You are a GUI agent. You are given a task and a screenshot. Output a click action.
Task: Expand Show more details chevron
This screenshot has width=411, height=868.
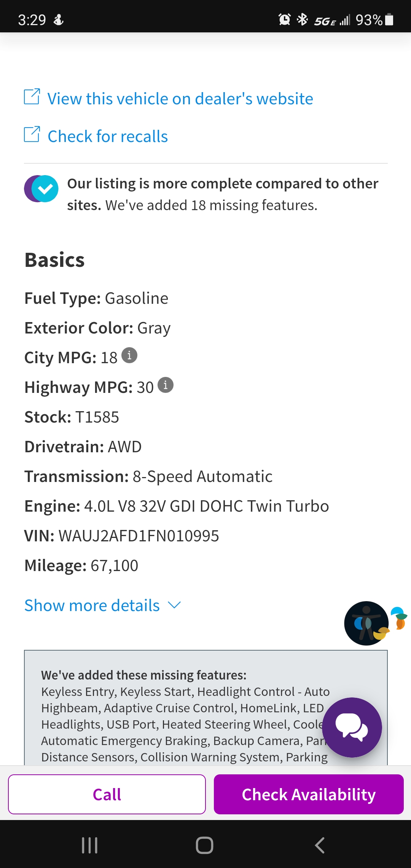coord(174,605)
